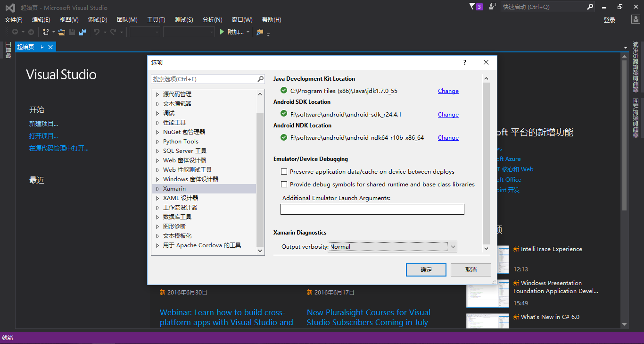Click the account avatar icon
644x344 pixels.
pyautogui.click(x=636, y=19)
